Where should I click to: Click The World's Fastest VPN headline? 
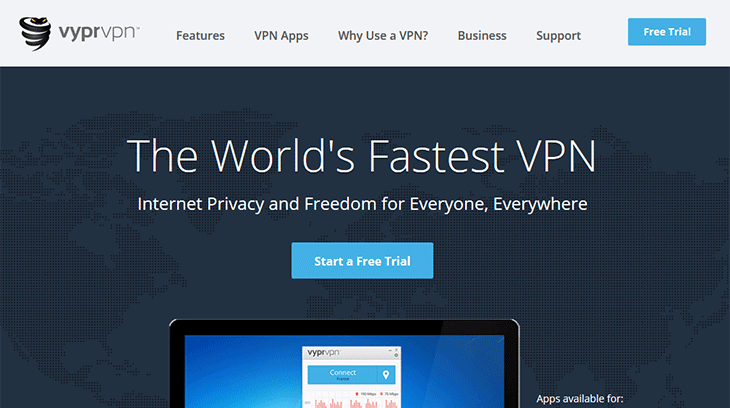coord(361,156)
